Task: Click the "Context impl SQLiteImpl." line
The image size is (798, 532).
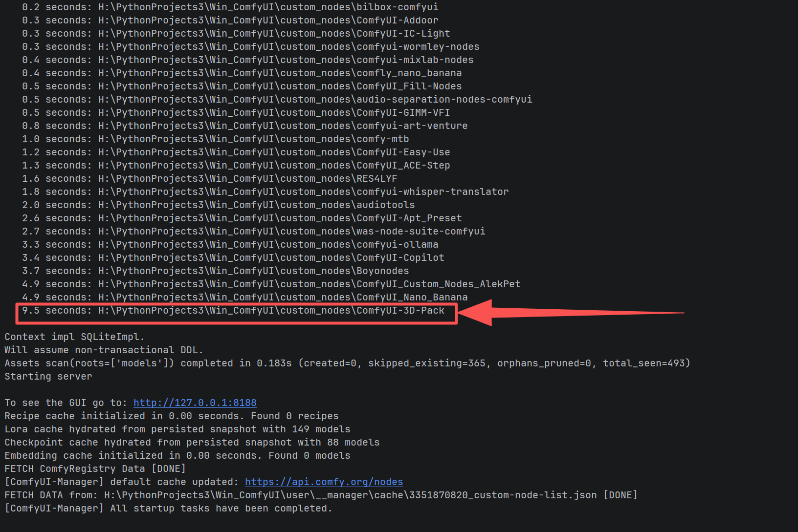Action: pyautogui.click(x=75, y=337)
